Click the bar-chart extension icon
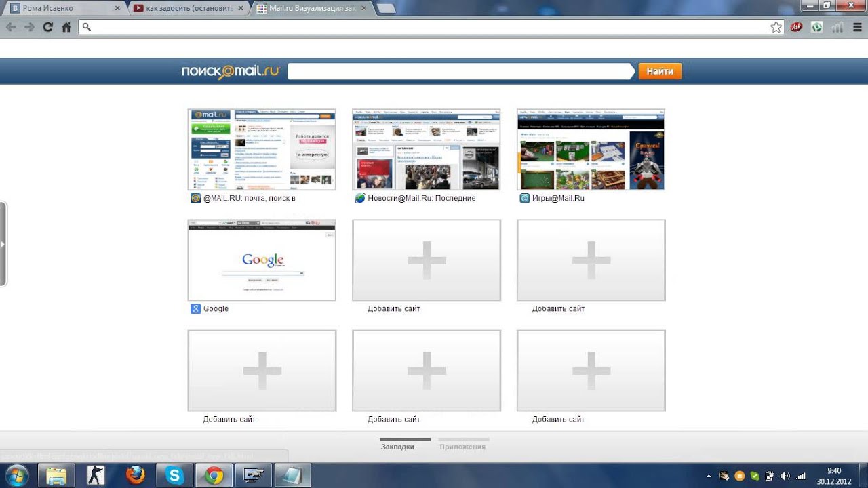The height and width of the screenshot is (488, 868). 837,27
